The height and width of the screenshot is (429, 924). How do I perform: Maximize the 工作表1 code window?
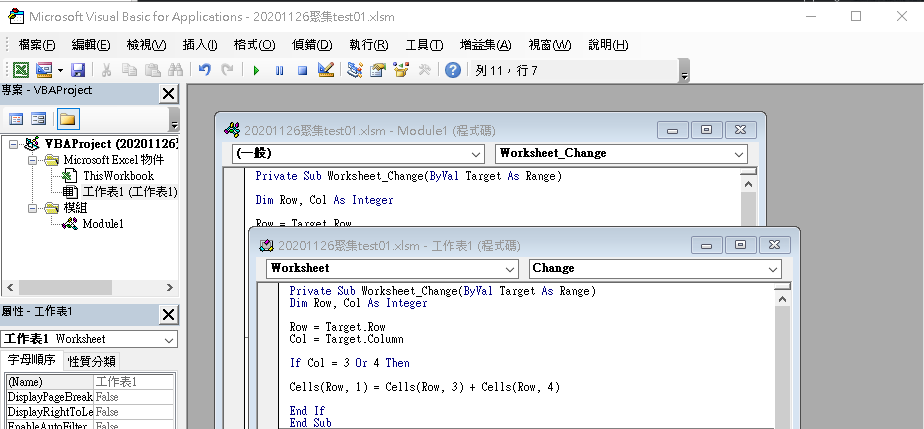pos(741,245)
